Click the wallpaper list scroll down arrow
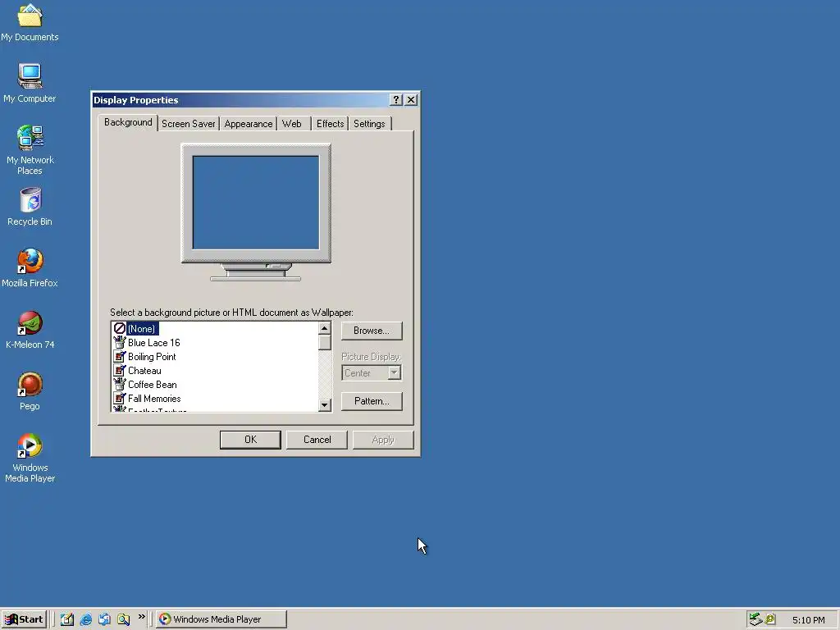Screen dimensions: 840x630 pos(325,405)
